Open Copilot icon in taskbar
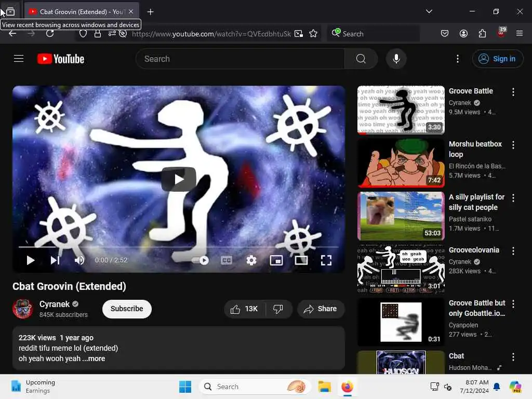532x399 pixels. pos(515,387)
